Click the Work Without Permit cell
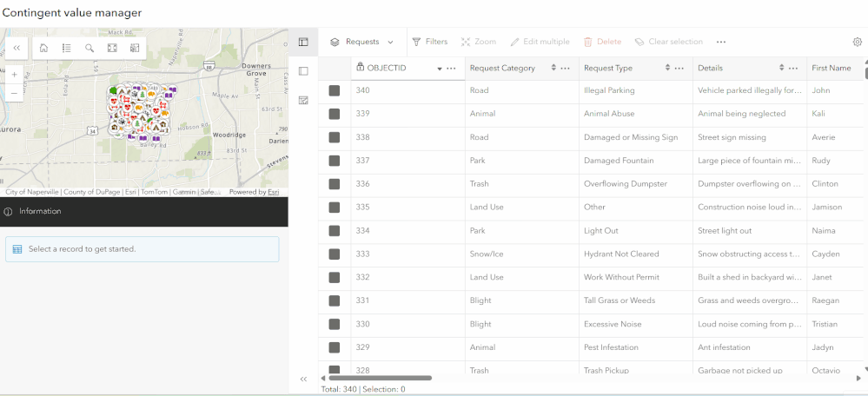Viewport: 868px width, 396px height. [x=636, y=277]
